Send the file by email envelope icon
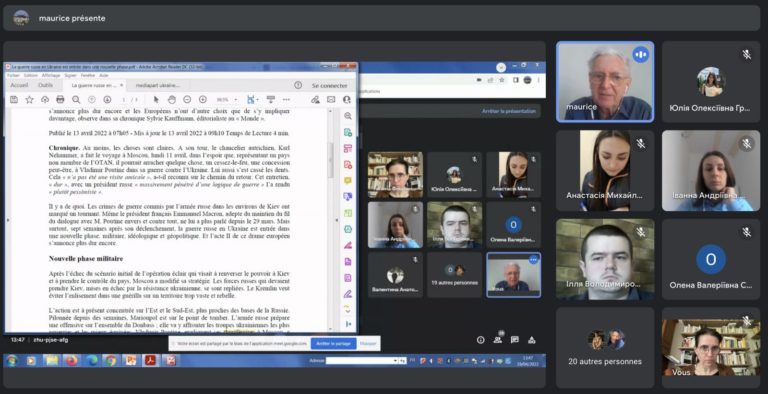768x394 pixels. coord(331,99)
